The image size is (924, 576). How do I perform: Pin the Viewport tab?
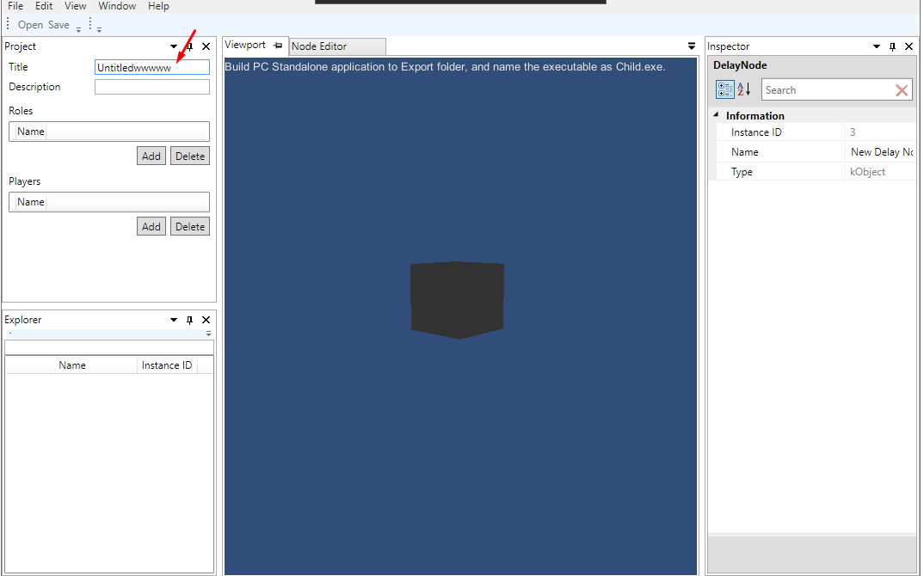276,46
